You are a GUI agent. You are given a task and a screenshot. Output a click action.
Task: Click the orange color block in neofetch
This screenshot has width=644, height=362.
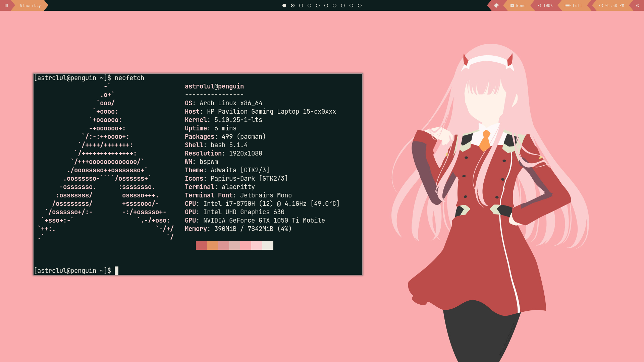212,245
